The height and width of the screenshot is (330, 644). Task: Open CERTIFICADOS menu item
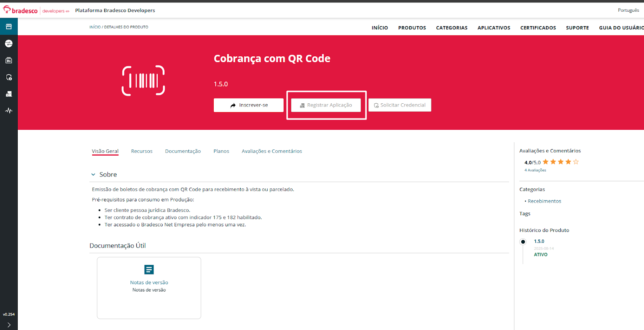pos(538,28)
